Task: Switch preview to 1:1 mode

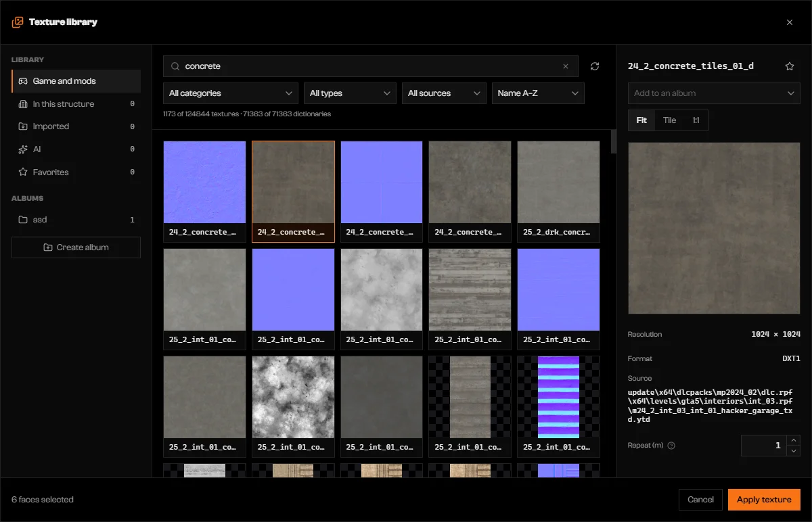Action: click(696, 120)
